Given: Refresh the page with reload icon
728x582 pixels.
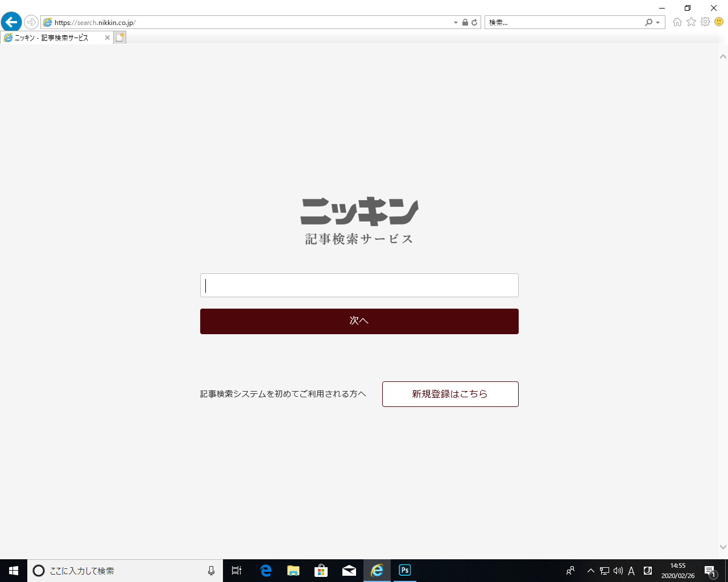Looking at the screenshot, I should 474,23.
